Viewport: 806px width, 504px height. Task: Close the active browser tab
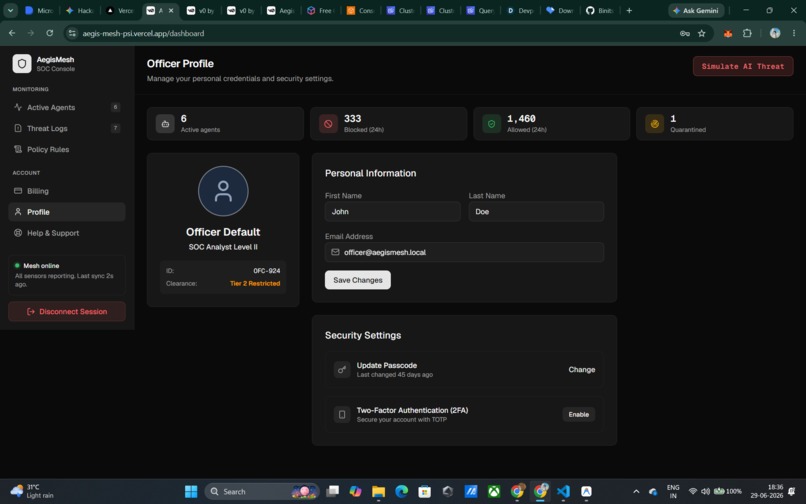[171, 10]
